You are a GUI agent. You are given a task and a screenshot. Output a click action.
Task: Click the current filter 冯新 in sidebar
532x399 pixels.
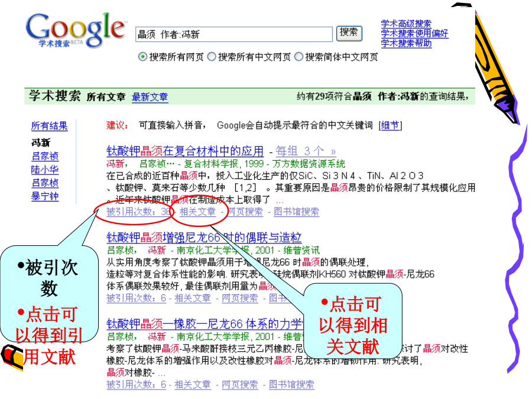coord(41,142)
